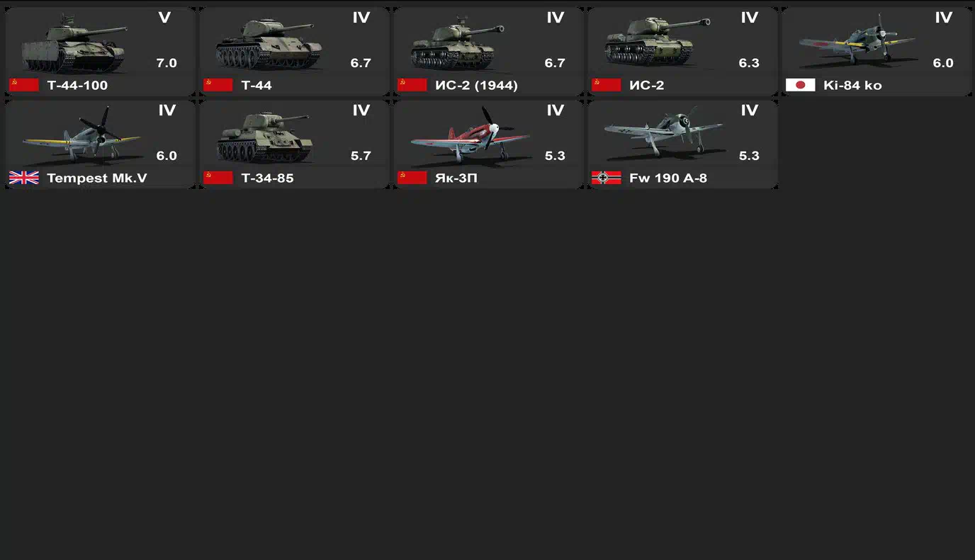Click the Japanese flag icon on Ki-84 ko
Screen dimensions: 975x560
(x=800, y=85)
